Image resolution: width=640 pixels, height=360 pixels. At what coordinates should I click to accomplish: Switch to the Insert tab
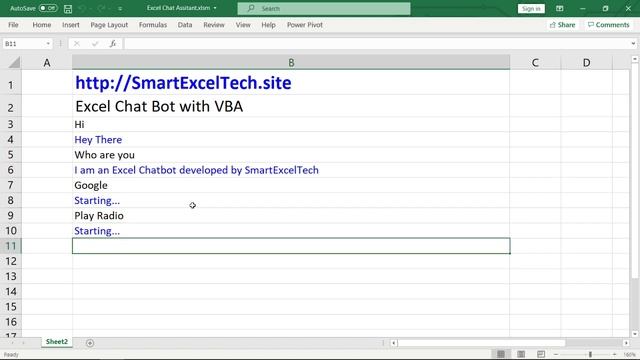tap(71, 25)
